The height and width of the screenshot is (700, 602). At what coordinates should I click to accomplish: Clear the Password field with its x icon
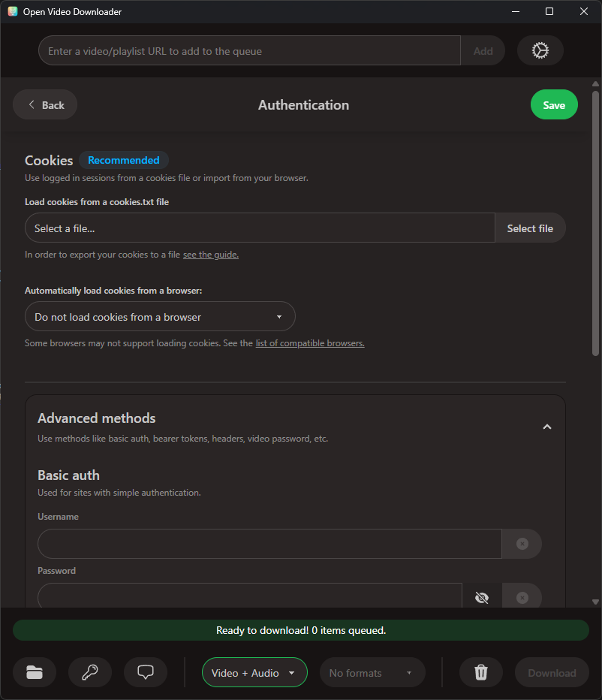(522, 597)
